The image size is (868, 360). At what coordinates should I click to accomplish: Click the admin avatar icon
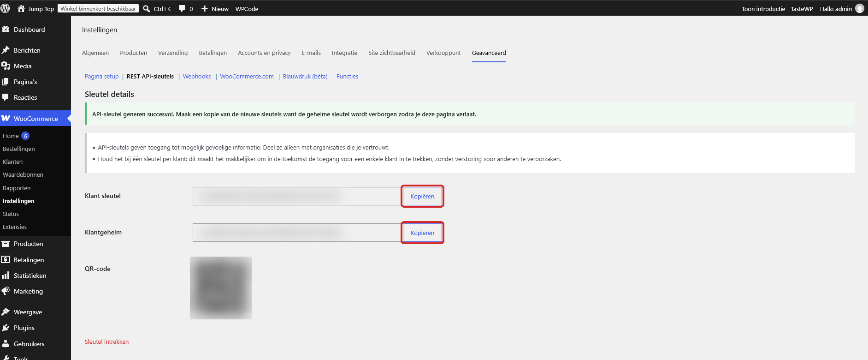coord(860,8)
